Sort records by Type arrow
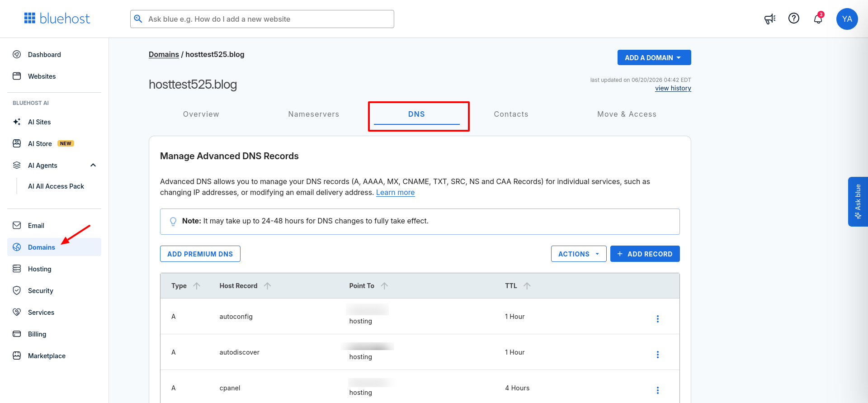This screenshot has width=868, height=403. click(x=197, y=286)
